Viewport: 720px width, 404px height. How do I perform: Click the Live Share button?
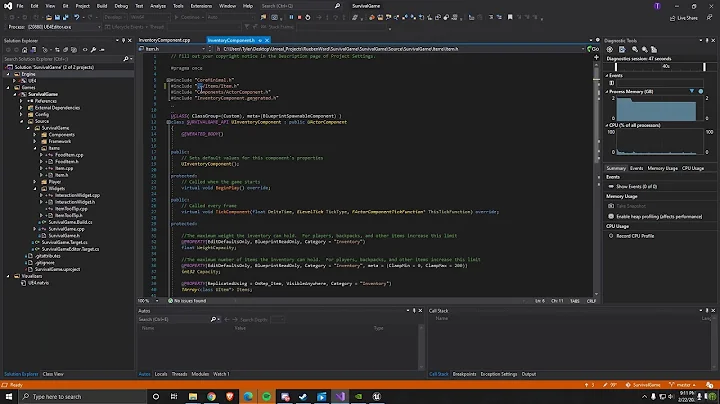(684, 18)
